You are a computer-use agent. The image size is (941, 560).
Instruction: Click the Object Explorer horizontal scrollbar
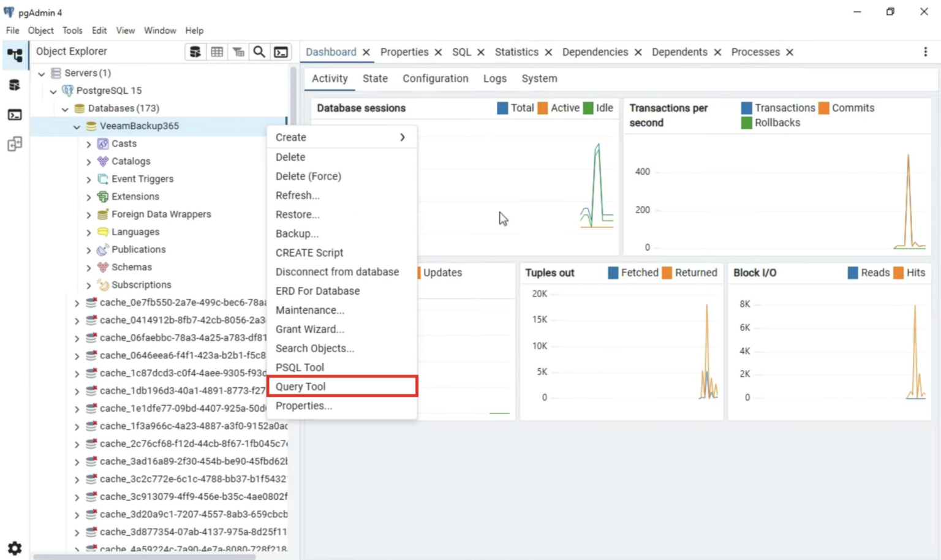[145, 557]
